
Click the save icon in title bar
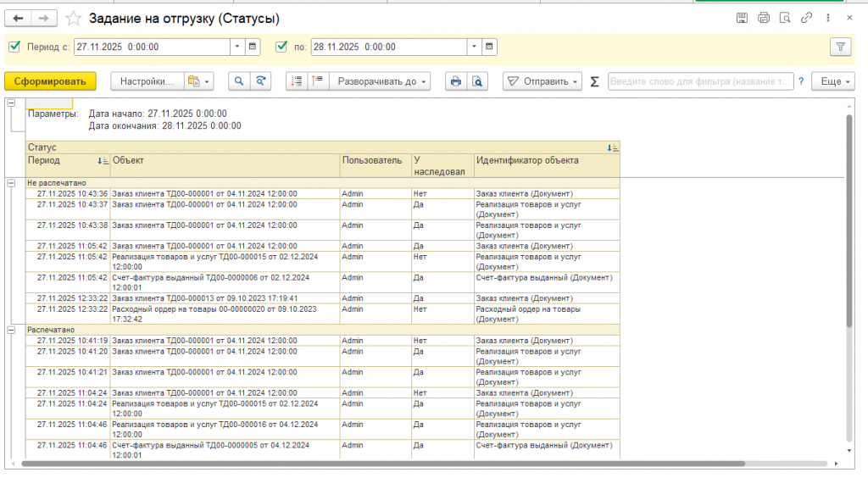coord(742,18)
